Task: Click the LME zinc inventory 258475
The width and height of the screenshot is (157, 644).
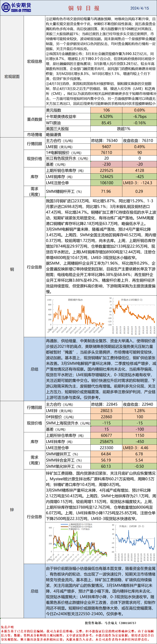Action: (106, 442)
